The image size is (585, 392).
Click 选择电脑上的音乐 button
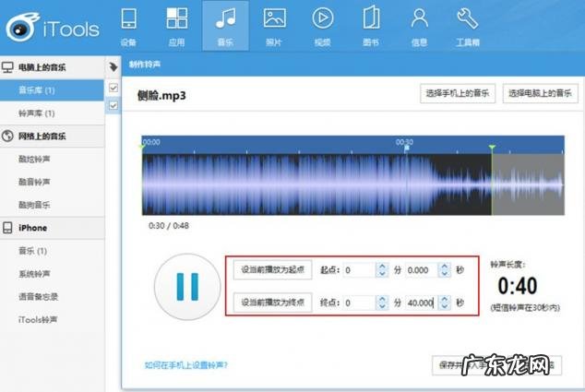[534, 93]
